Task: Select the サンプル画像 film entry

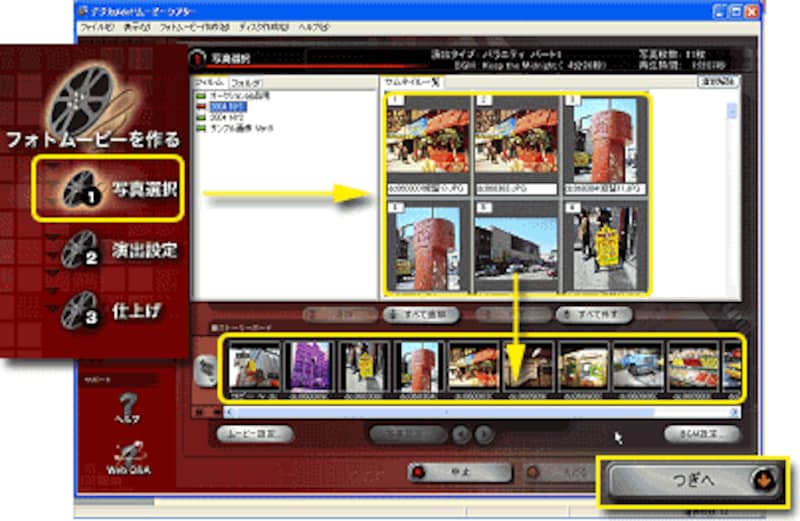Action: tap(235, 128)
